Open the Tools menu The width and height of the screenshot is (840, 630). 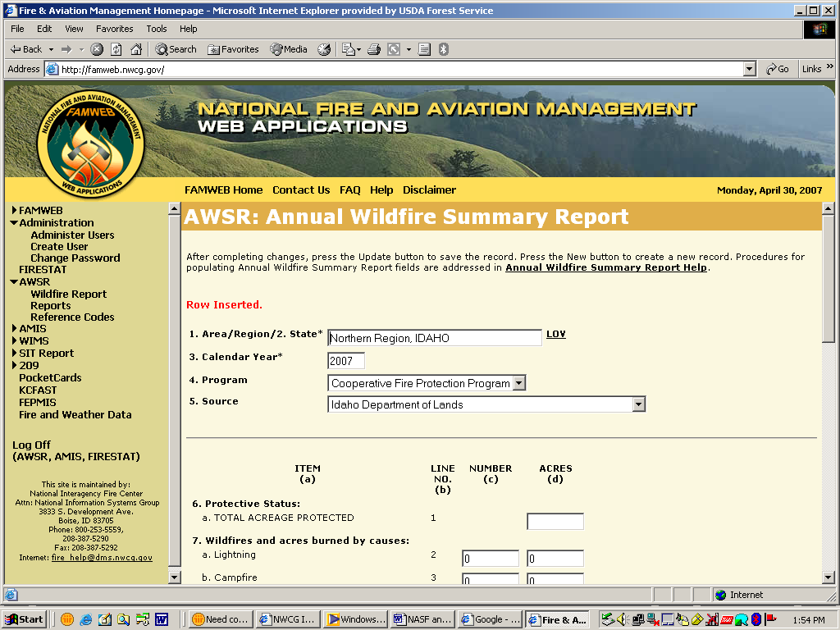[x=157, y=29]
